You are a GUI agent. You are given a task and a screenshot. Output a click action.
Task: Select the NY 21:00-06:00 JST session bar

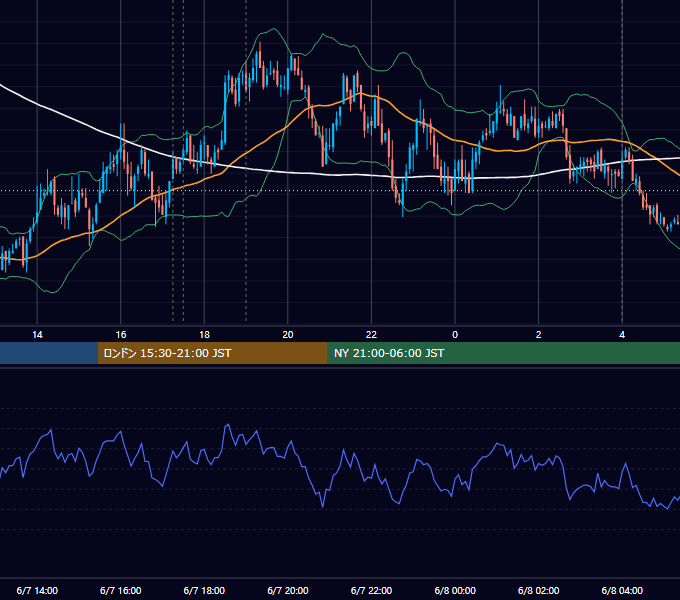(503, 353)
